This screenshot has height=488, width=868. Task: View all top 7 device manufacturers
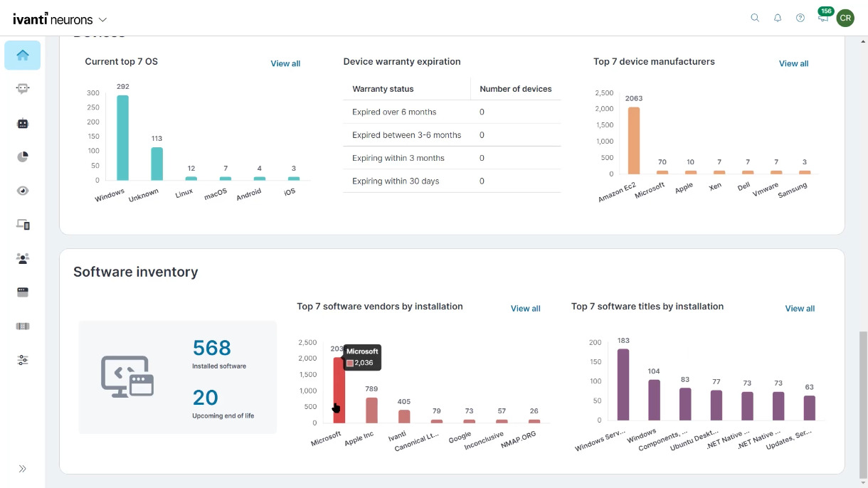(793, 64)
